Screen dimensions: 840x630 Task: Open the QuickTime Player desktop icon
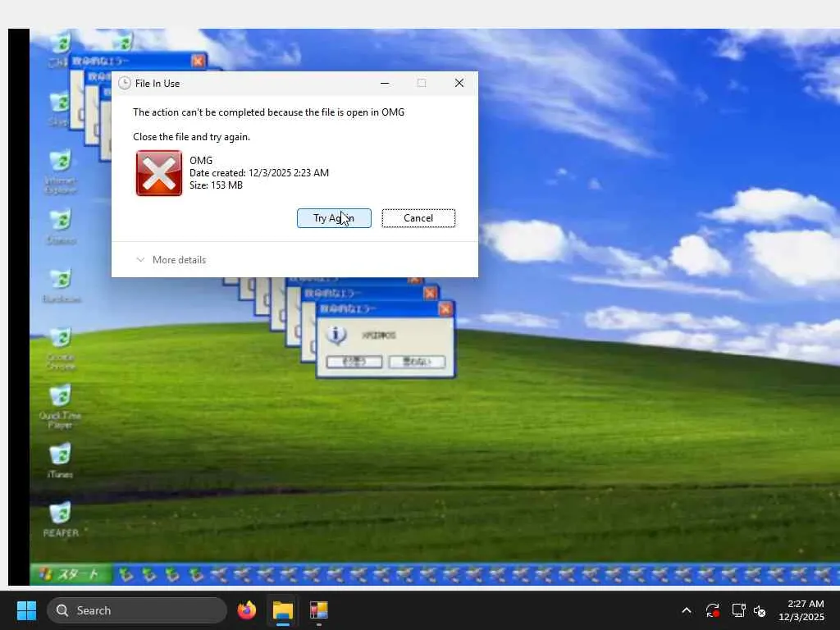pos(60,406)
